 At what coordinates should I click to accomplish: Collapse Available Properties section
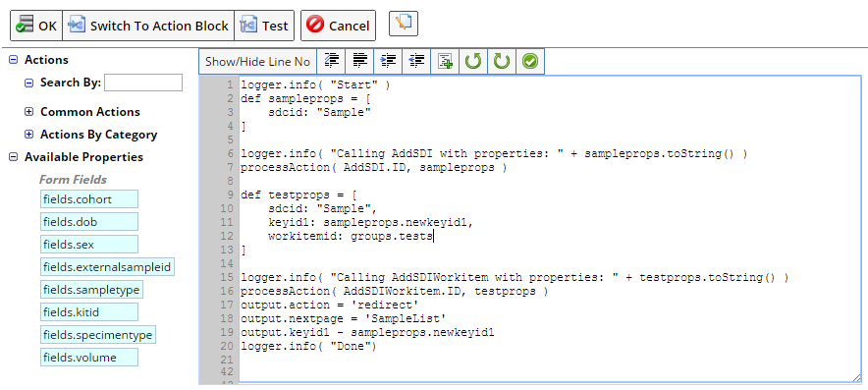(x=14, y=157)
